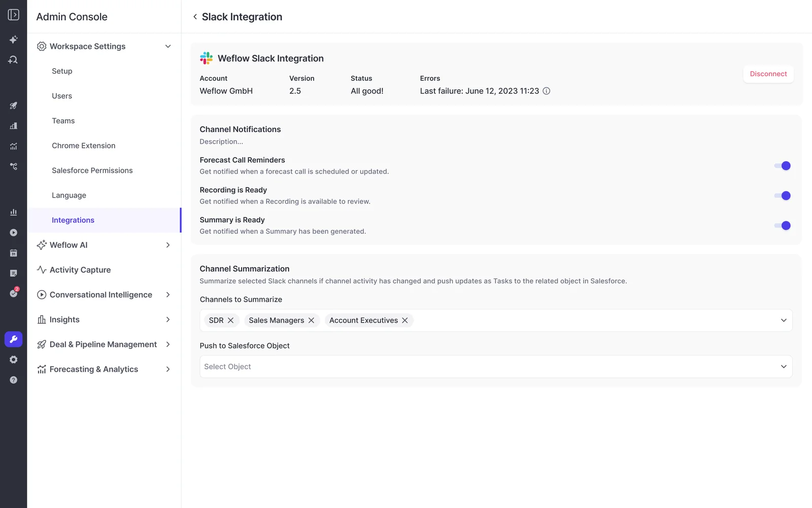Screen dimensions: 812x508
Task: Select the Integrations menu item
Action: 104,220
